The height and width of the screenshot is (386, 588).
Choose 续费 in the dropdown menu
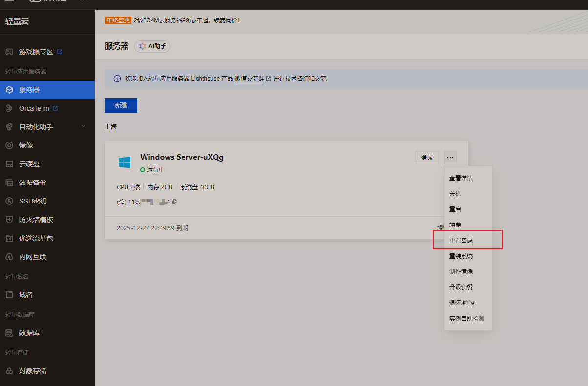(455, 225)
